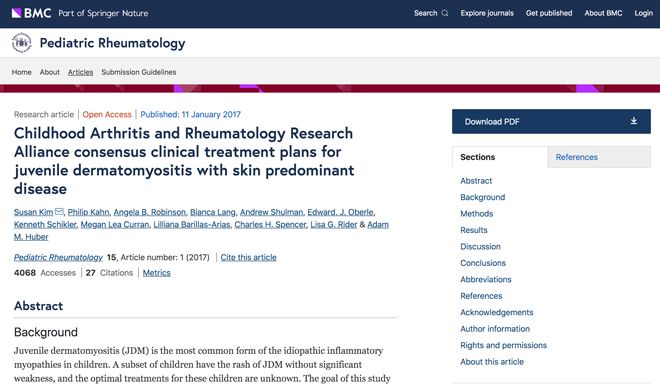Click Cite this article
The image size is (660, 384).
click(248, 257)
